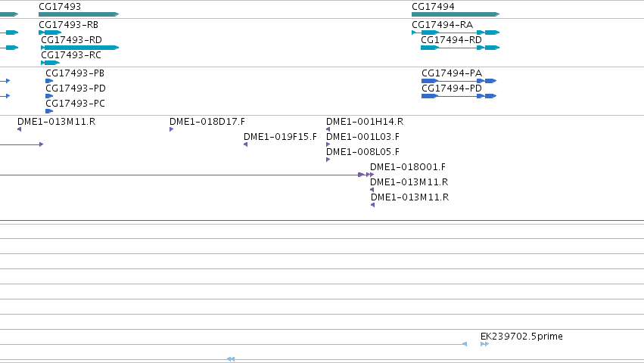This screenshot has height=363, width=644.
Task: Click the spliced transcript glyph under CG17494-RD
Action: coord(460,48)
